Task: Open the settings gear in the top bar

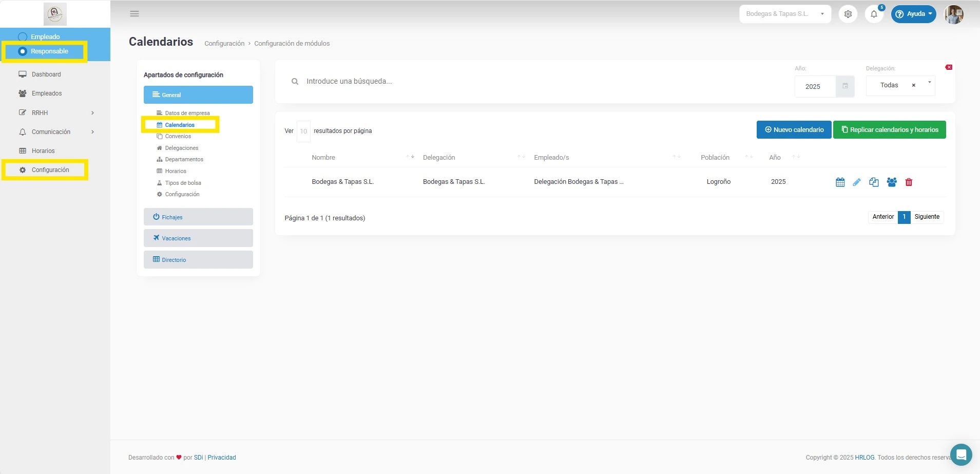Action: point(848,14)
